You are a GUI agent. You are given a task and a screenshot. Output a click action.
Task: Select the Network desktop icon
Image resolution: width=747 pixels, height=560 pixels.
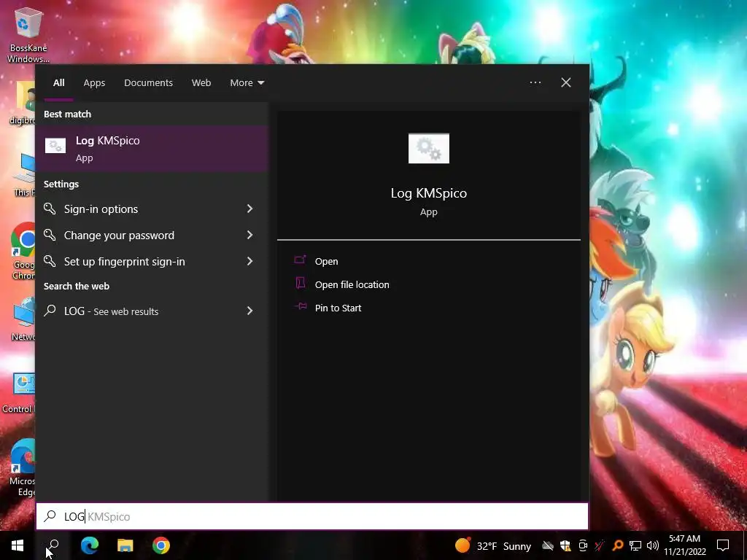[x=23, y=319]
